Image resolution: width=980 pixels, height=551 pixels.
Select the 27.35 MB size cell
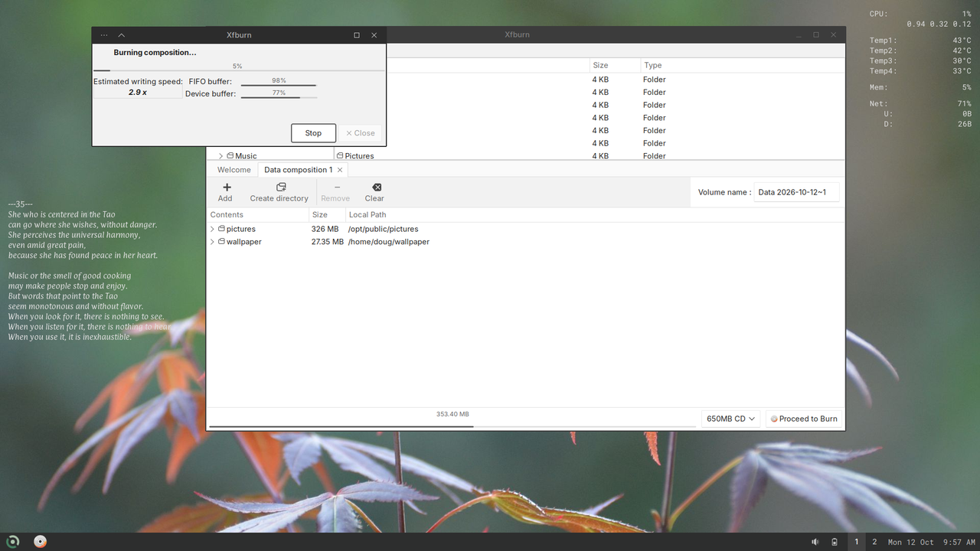(328, 242)
